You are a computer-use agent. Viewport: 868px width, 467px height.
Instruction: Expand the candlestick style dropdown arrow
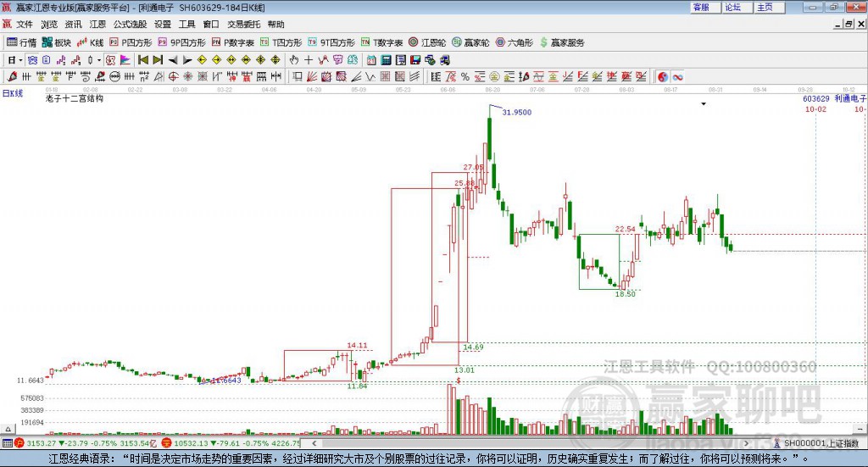[x=99, y=60]
